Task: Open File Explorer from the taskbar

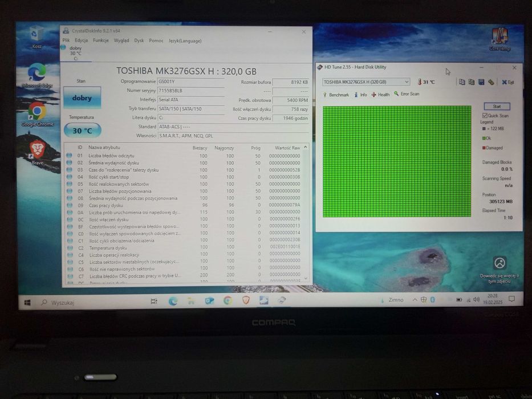Action: (191, 301)
